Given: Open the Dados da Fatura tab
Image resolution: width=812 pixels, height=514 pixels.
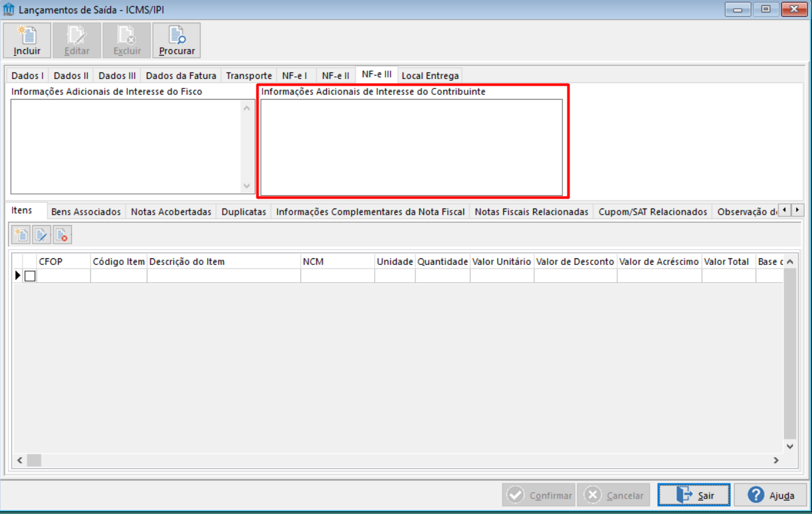Looking at the screenshot, I should (181, 76).
